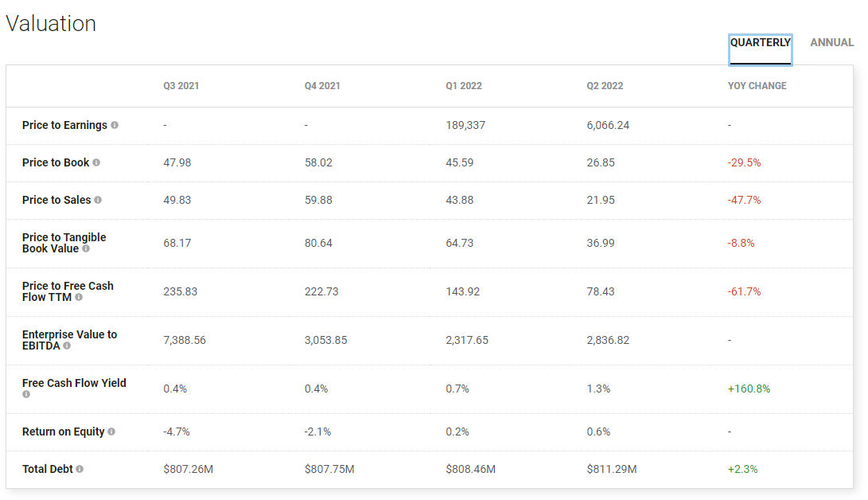Screen dimensions: 868x500
Task: Click the Q3 2021 column header
Action: tap(181, 86)
